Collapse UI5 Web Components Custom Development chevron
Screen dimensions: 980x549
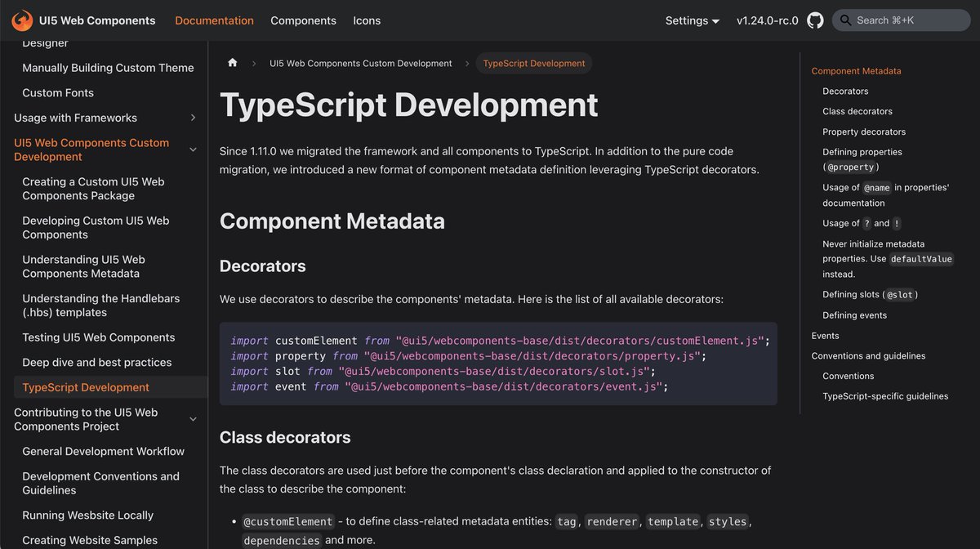point(194,150)
